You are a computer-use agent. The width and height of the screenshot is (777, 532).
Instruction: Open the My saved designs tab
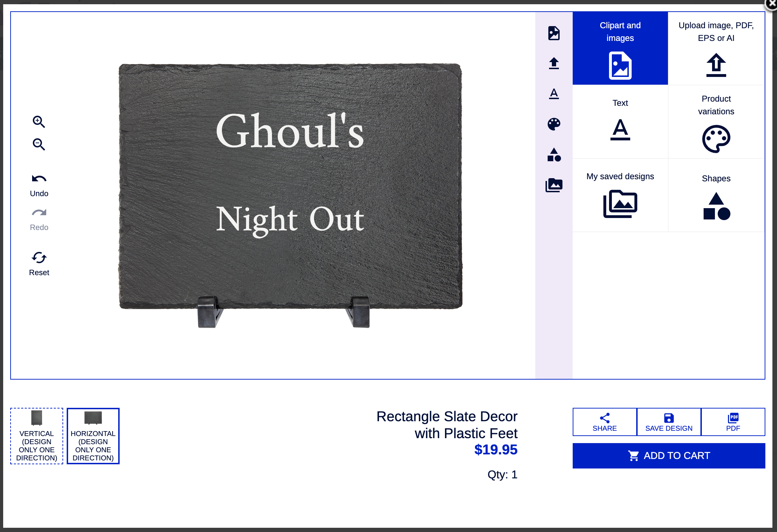pos(620,196)
